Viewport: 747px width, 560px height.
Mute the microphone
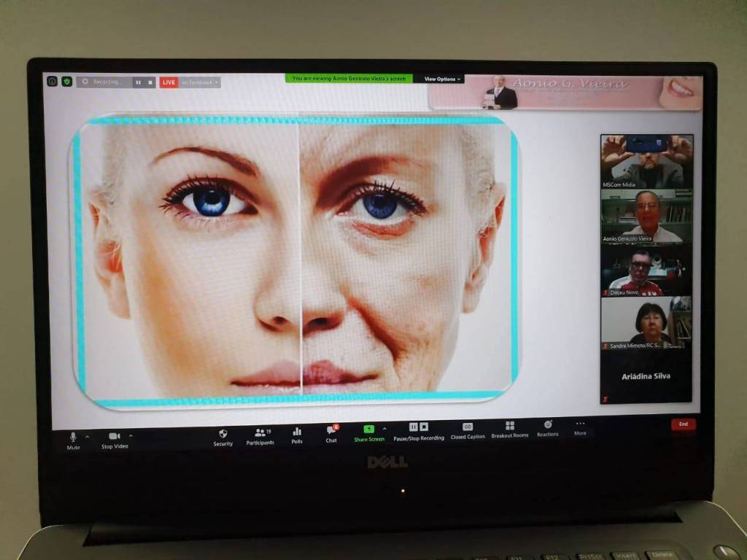point(73,438)
